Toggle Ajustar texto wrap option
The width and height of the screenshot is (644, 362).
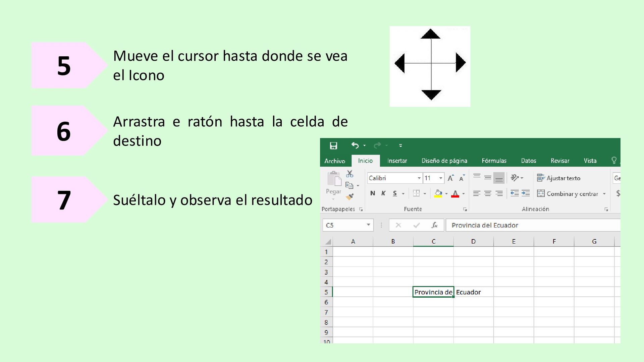point(559,178)
